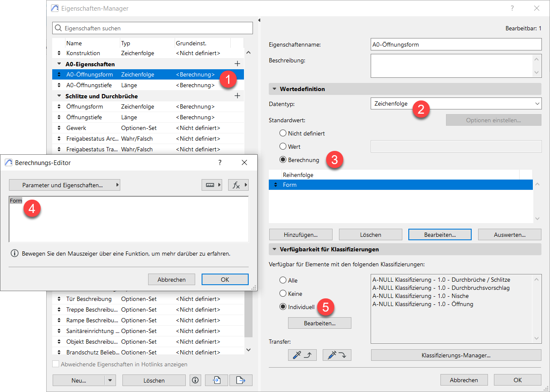Click the search magnifier icon
This screenshot has width=550, height=392.
click(x=58, y=28)
